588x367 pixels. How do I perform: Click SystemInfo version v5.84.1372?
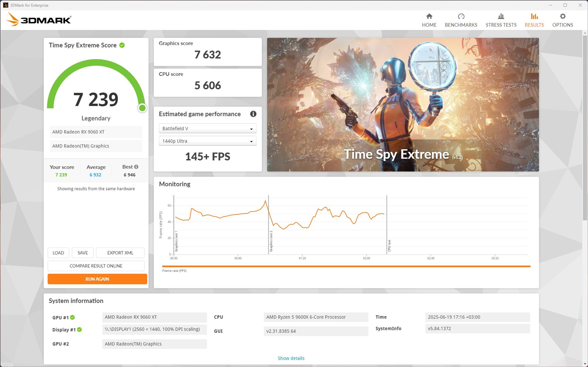click(x=477, y=328)
